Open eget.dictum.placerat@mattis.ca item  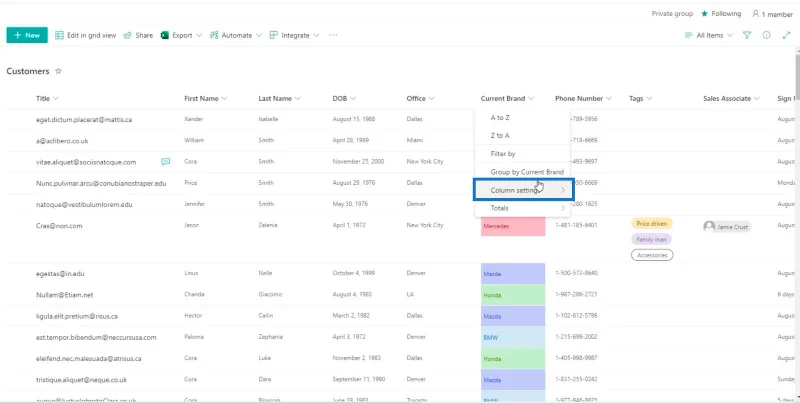pos(84,120)
